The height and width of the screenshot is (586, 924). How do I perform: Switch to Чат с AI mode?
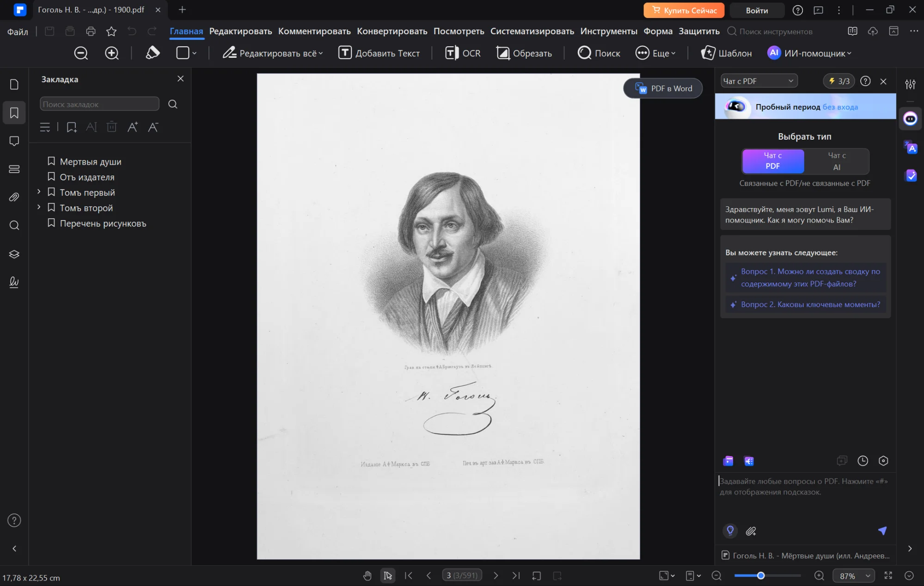(837, 161)
